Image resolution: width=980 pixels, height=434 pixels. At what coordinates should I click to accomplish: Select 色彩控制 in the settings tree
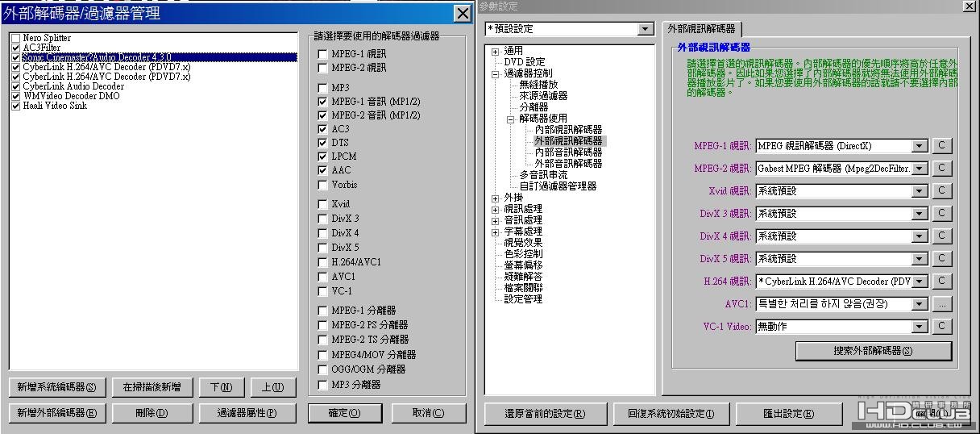pos(523,254)
